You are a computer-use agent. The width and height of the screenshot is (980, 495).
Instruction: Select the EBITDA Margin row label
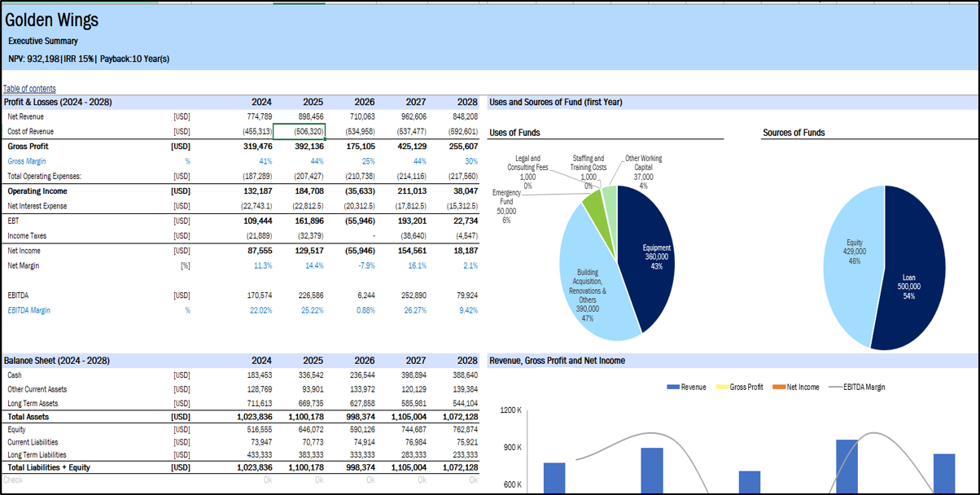[x=29, y=310]
